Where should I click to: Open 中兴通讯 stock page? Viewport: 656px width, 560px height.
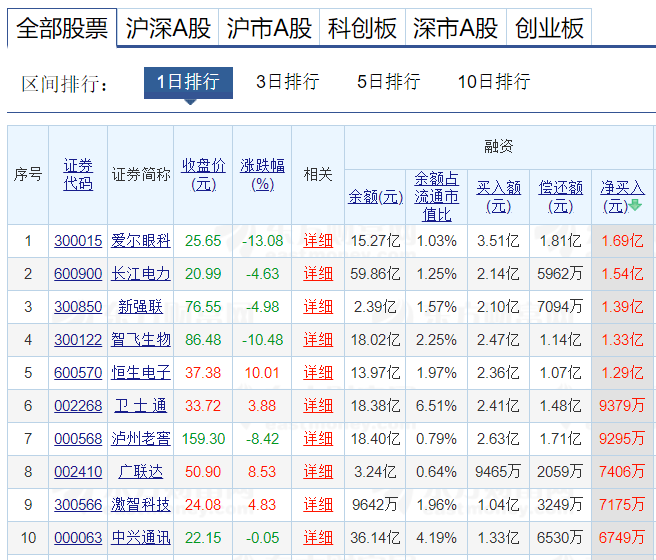click(141, 538)
